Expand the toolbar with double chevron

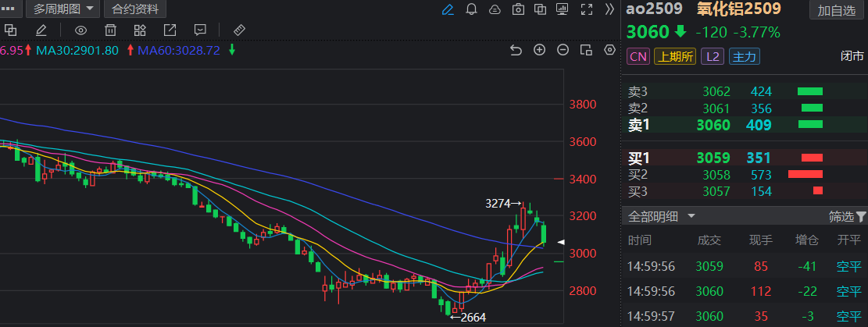pyautogui.click(x=609, y=9)
